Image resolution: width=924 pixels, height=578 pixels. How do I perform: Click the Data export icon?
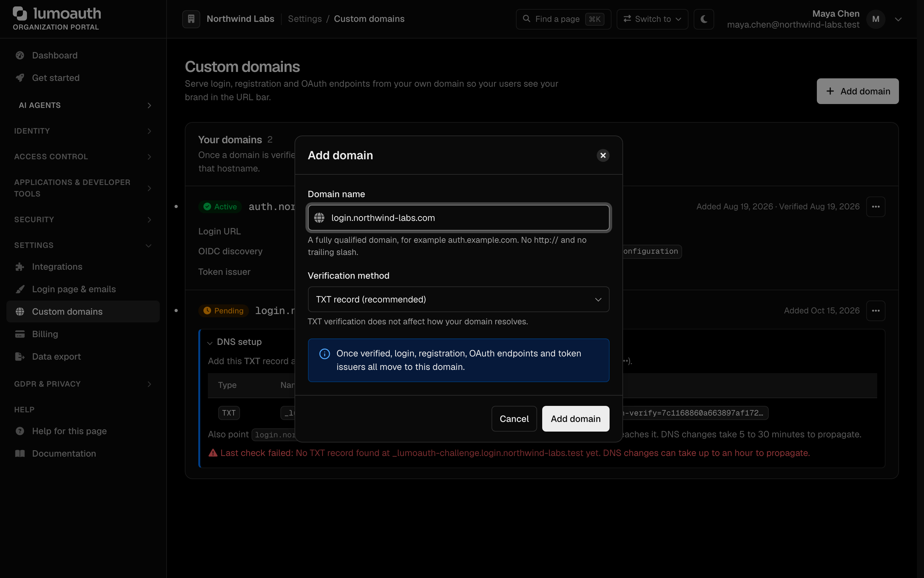20,356
